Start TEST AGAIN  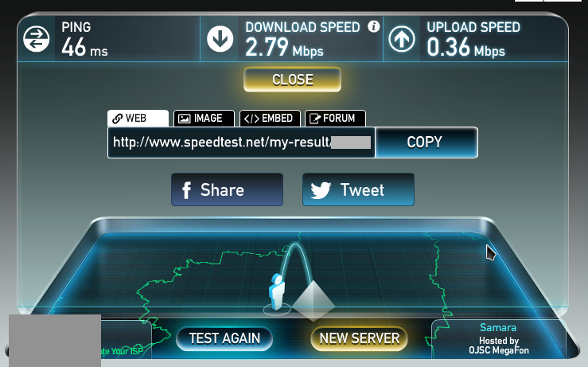click(224, 338)
